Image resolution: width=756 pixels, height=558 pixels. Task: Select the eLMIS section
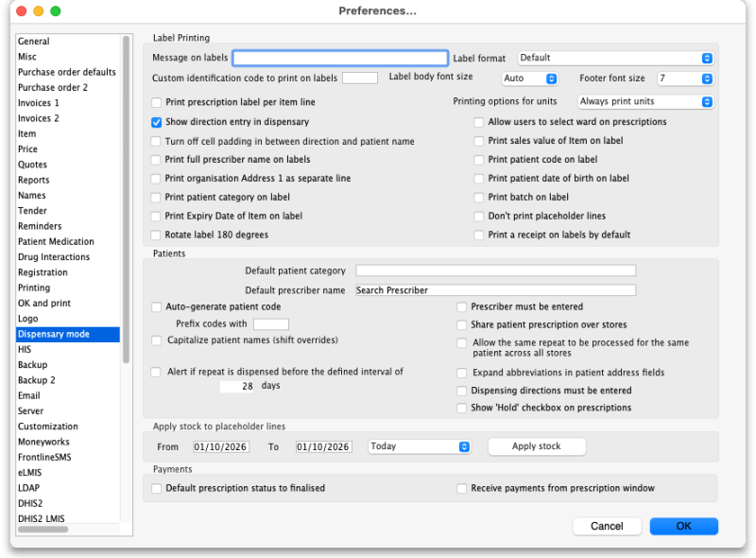pyautogui.click(x=67, y=473)
